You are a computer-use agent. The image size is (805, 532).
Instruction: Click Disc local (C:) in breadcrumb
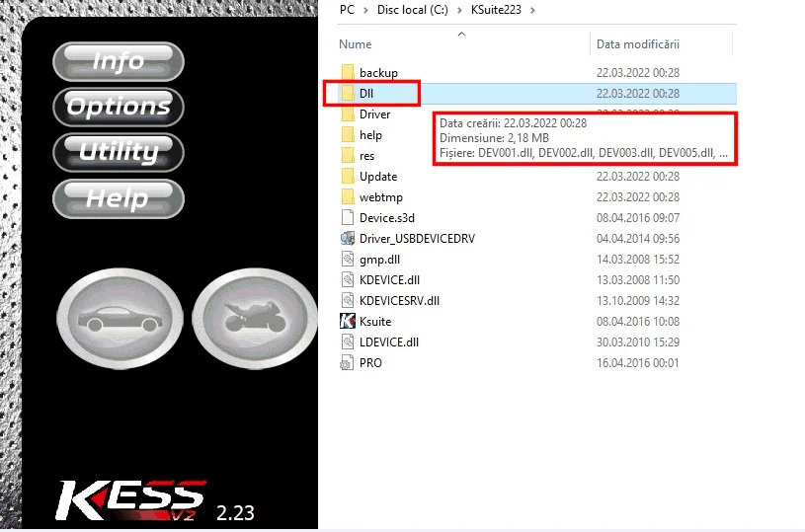(412, 10)
